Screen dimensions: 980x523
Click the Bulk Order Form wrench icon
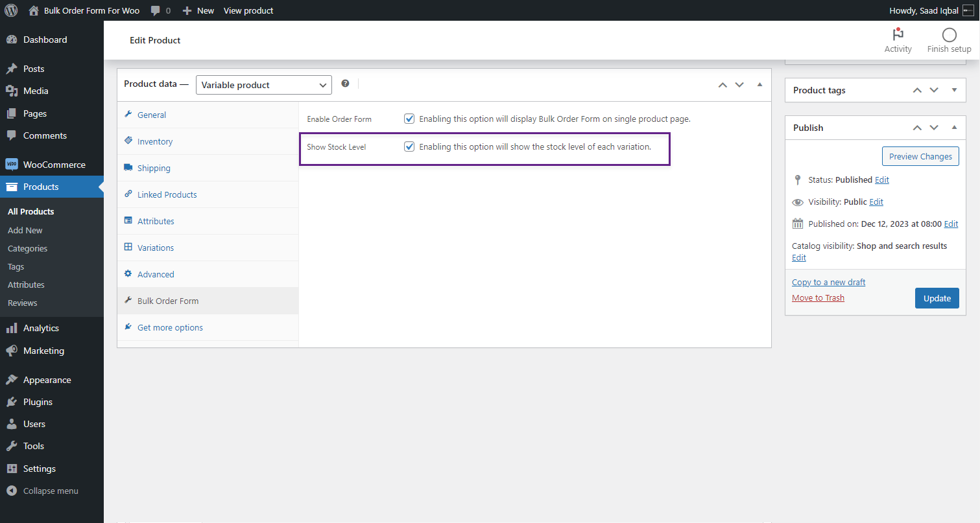(128, 301)
